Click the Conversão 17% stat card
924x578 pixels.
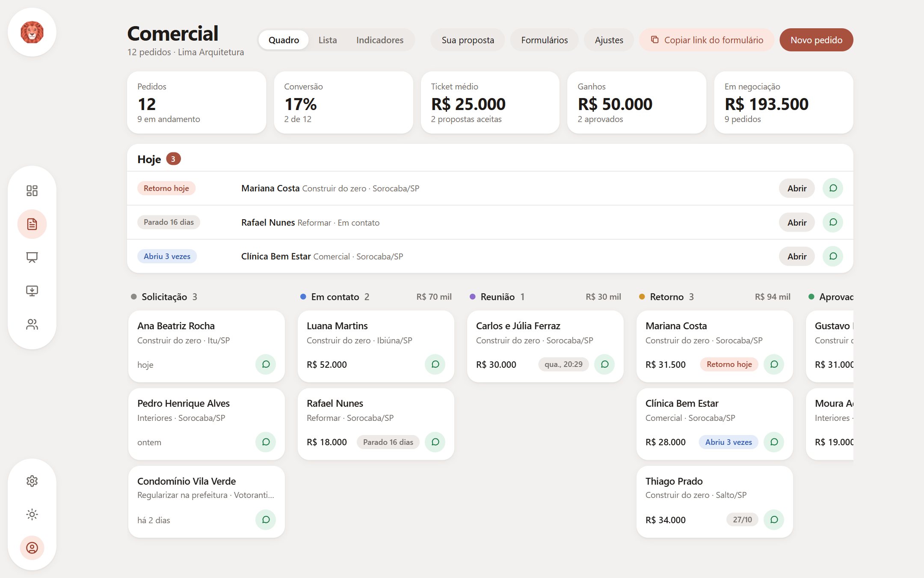[344, 103]
